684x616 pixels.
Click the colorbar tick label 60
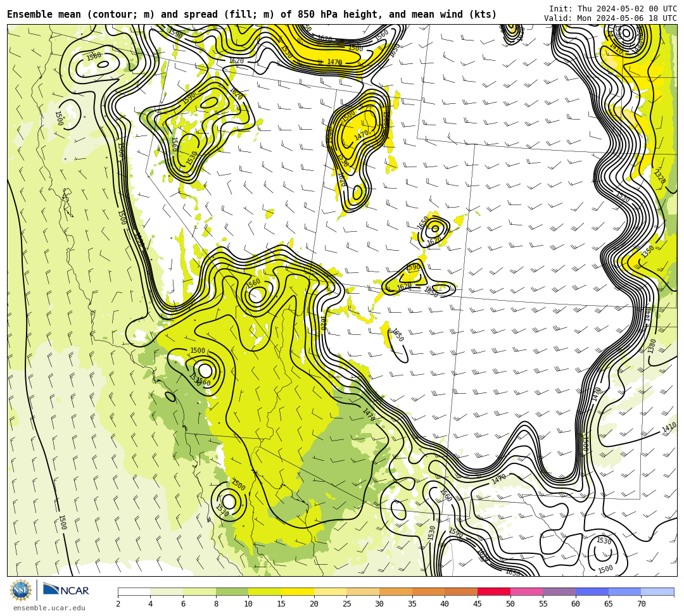[x=576, y=604]
